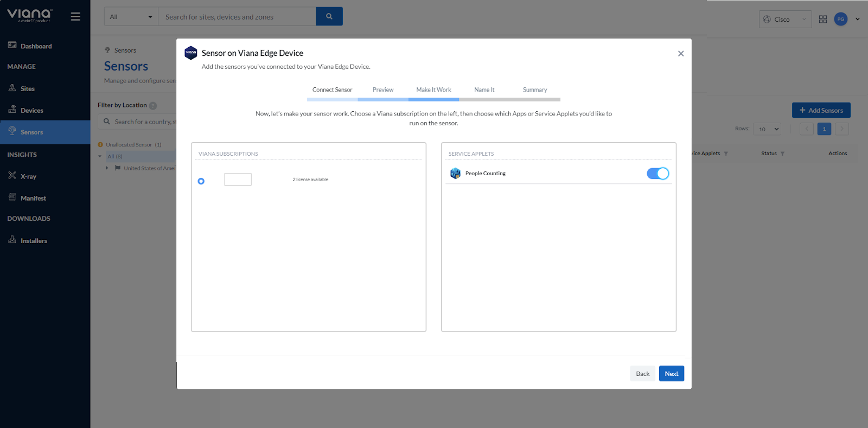Open Manifest in the sidebar
Viewport: 868px width, 428px height.
tap(33, 199)
